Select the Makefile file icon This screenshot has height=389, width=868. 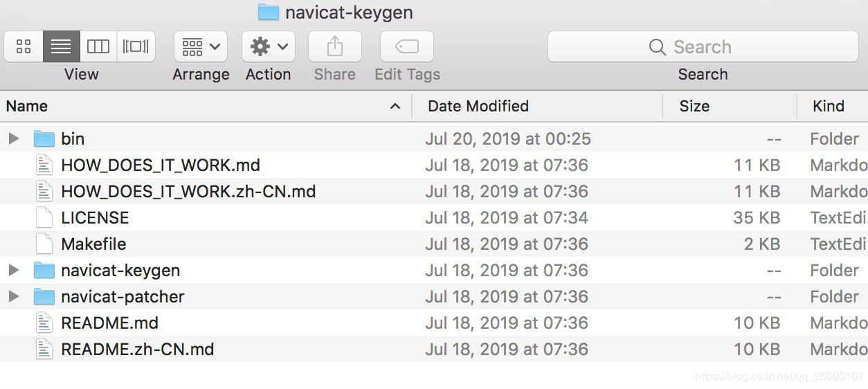[44, 244]
